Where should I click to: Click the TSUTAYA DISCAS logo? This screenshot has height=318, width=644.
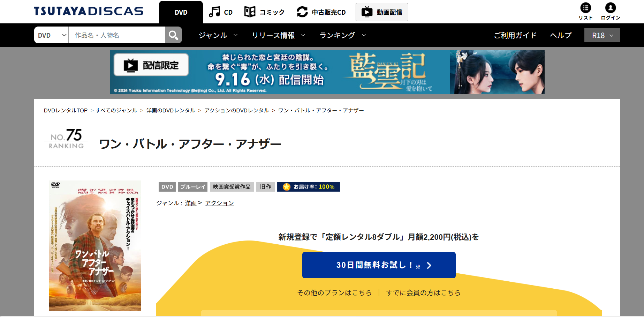pos(89,11)
